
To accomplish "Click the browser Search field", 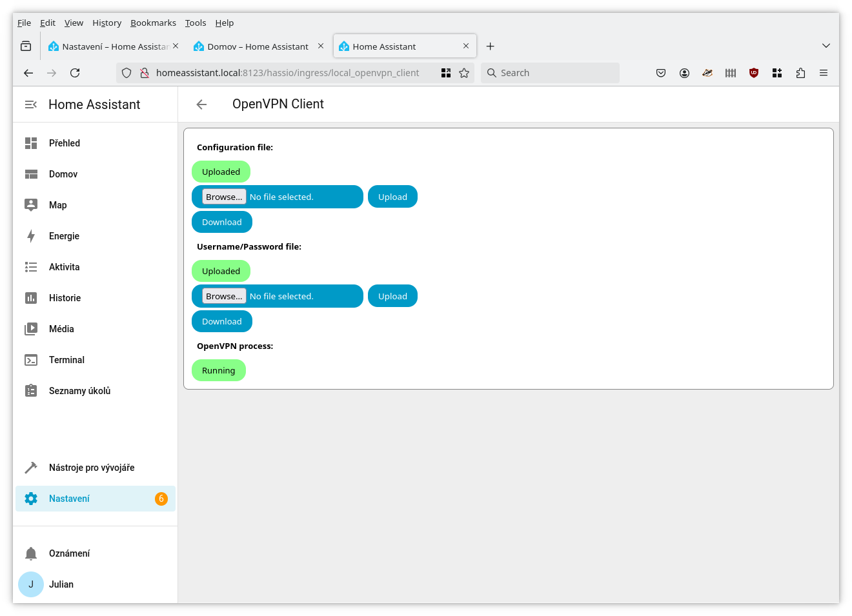I will (550, 73).
